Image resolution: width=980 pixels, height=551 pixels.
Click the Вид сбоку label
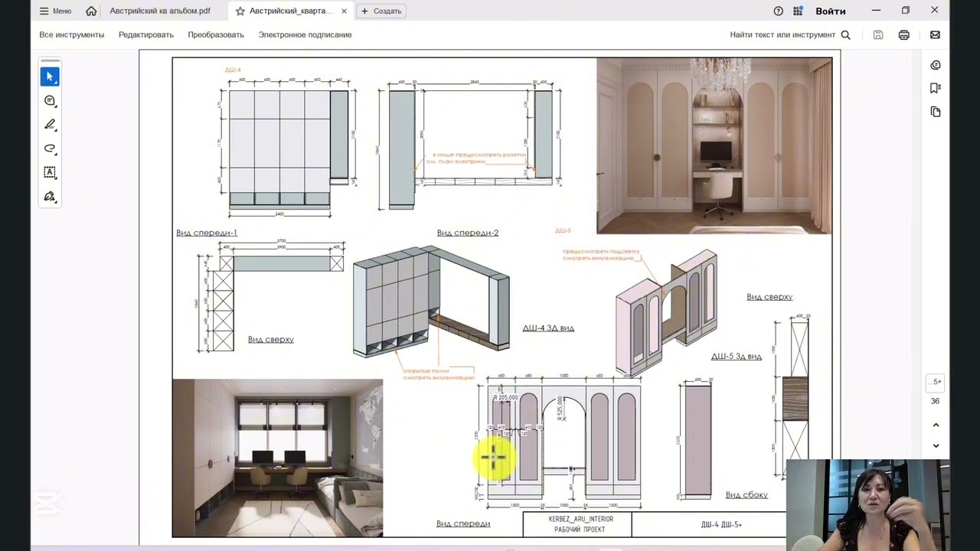pos(746,494)
